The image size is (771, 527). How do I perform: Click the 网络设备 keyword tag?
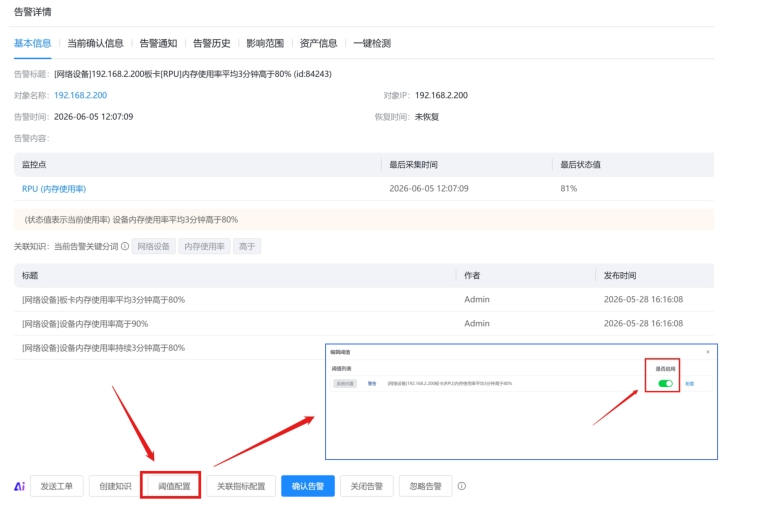[153, 246]
